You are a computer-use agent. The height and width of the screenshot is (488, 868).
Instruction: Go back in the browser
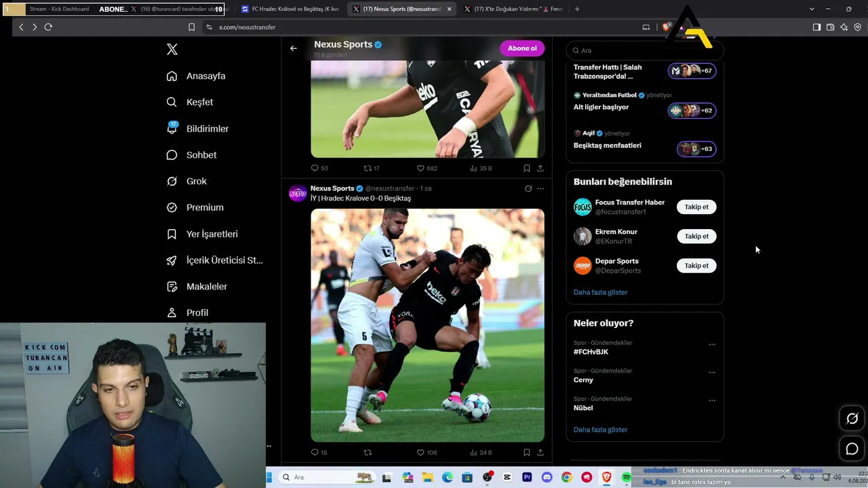[21, 27]
